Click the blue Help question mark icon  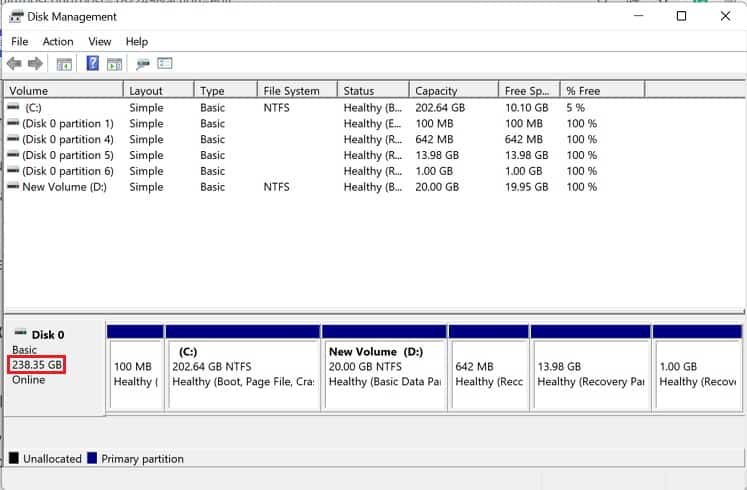92,63
